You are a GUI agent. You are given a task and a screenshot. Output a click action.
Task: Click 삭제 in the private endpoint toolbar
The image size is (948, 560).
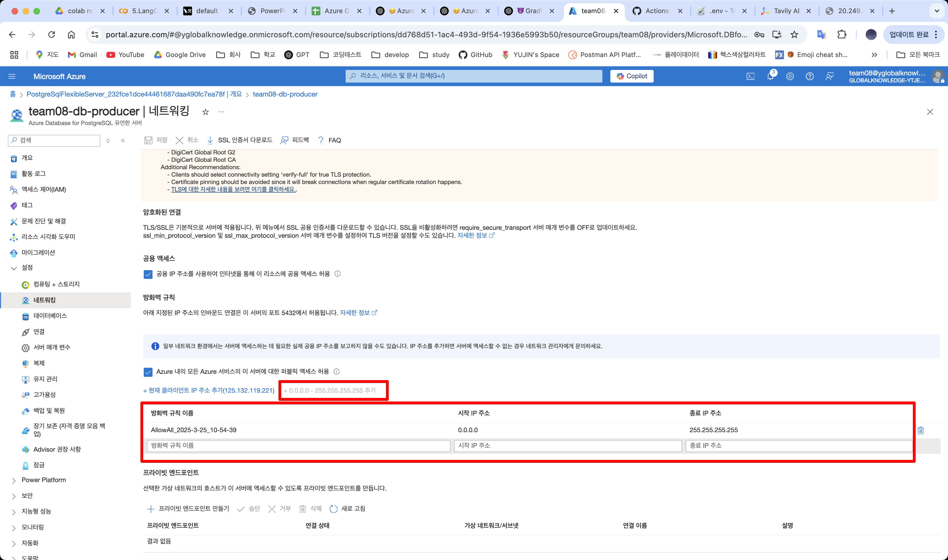point(310,509)
